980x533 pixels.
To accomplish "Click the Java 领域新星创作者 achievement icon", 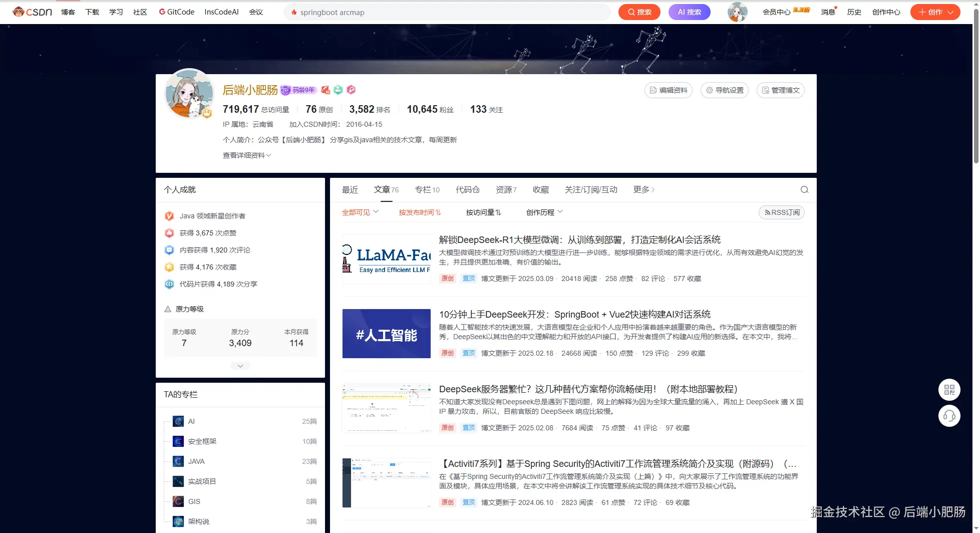I will [x=169, y=216].
